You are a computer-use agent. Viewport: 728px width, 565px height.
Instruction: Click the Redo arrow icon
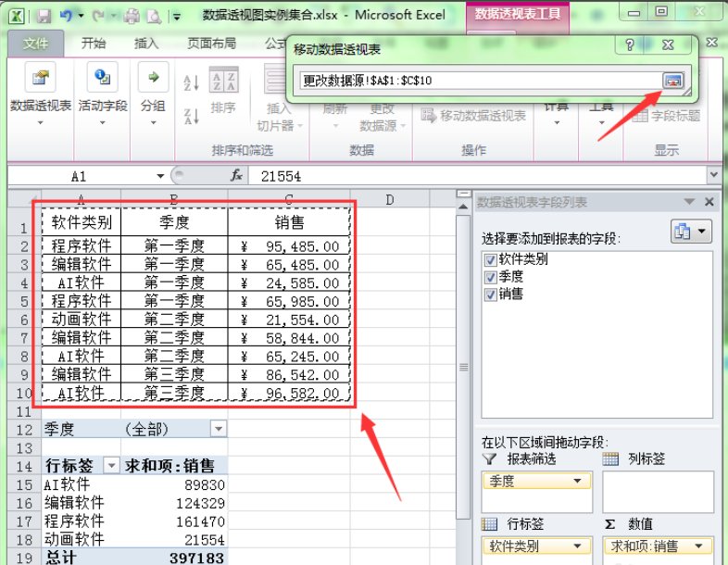[x=98, y=17]
